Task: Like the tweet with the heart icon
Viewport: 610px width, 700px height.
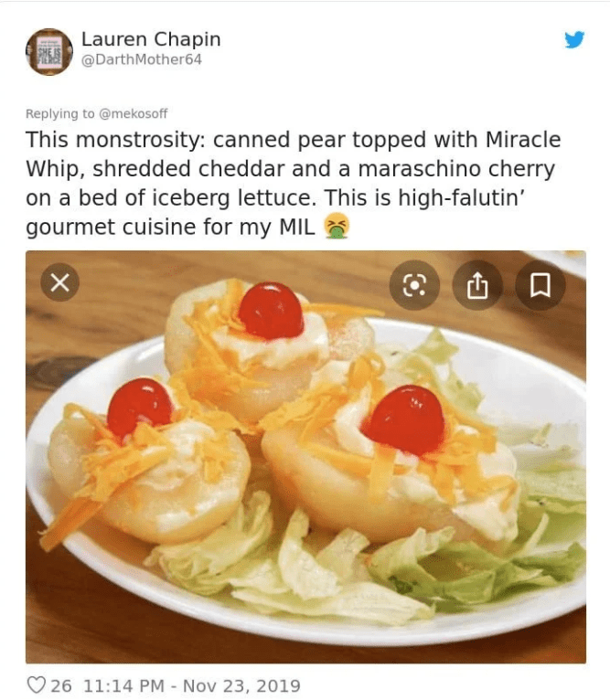Action: point(37,685)
